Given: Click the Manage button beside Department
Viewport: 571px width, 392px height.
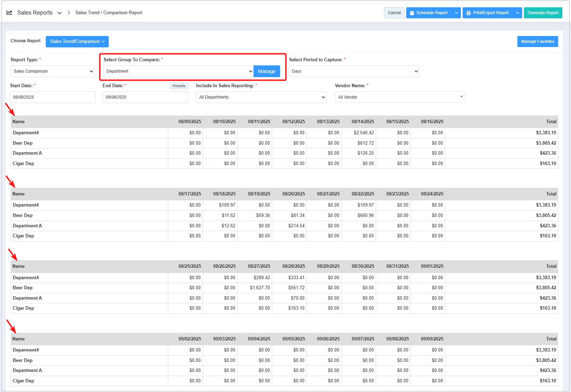Looking at the screenshot, I should coord(267,71).
